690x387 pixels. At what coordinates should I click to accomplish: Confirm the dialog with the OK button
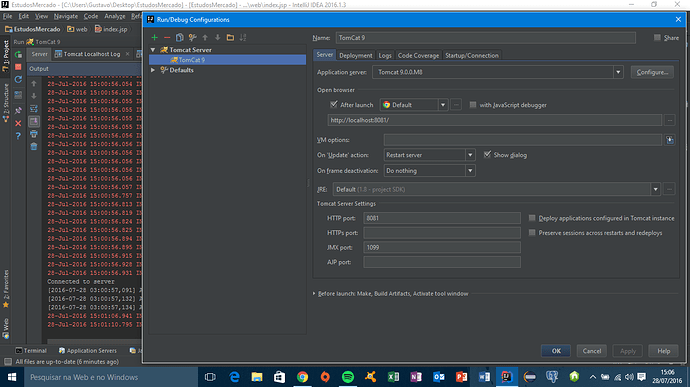pyautogui.click(x=556, y=351)
